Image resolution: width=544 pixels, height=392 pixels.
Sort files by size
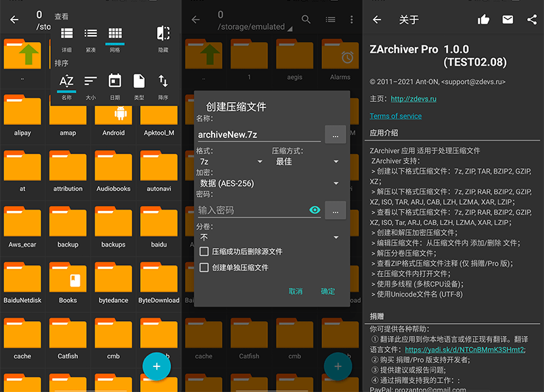(x=91, y=82)
